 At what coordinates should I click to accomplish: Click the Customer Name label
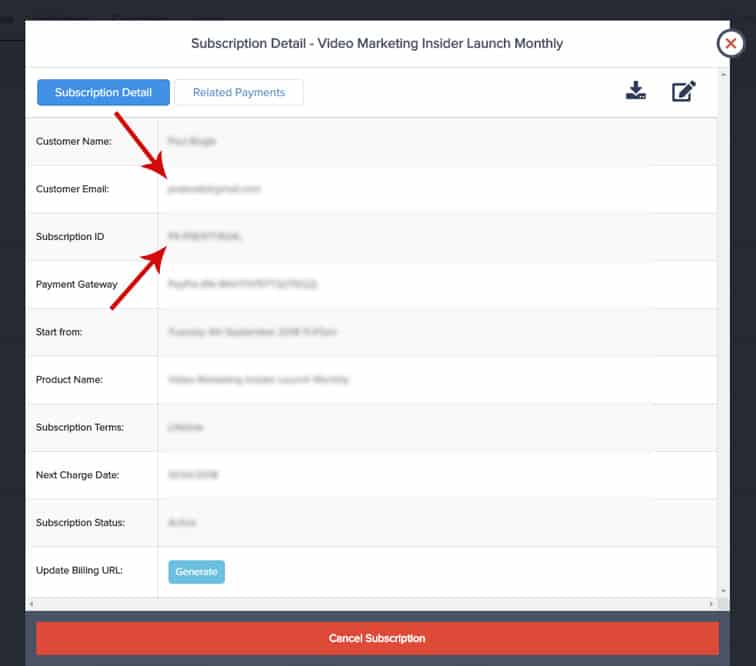[x=73, y=142]
